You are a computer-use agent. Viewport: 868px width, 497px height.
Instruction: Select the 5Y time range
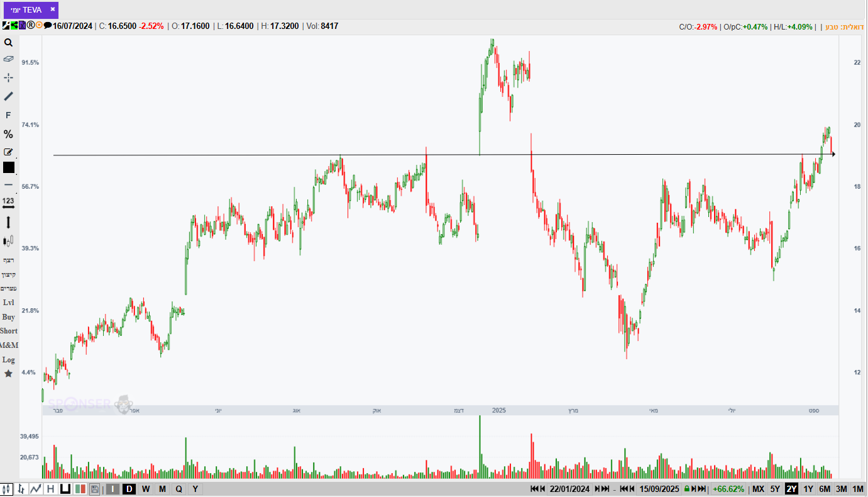point(775,489)
